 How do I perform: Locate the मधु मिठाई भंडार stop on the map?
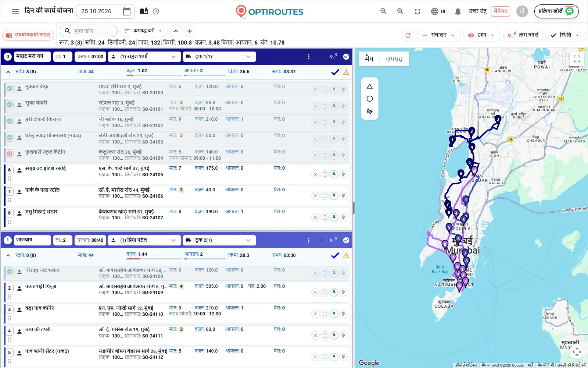(343, 217)
